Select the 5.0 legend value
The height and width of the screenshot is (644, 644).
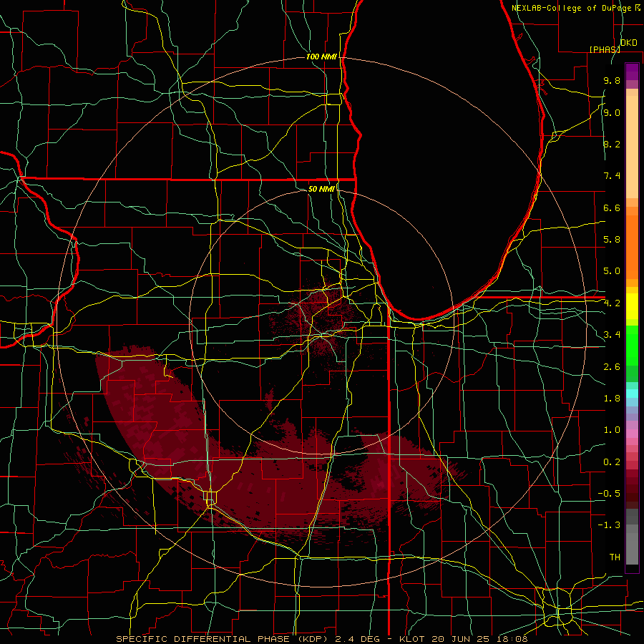tap(612, 271)
